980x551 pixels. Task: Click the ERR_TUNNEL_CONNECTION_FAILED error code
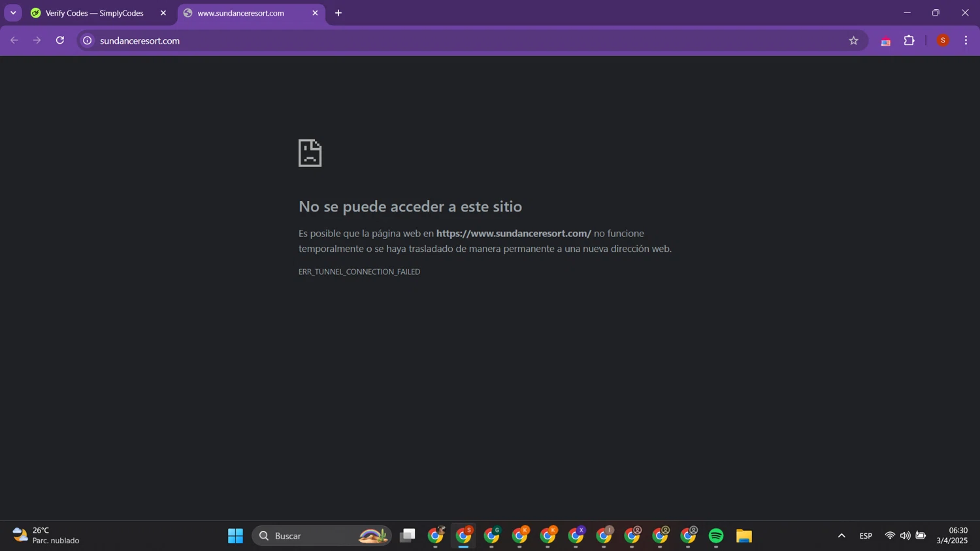[x=359, y=272]
